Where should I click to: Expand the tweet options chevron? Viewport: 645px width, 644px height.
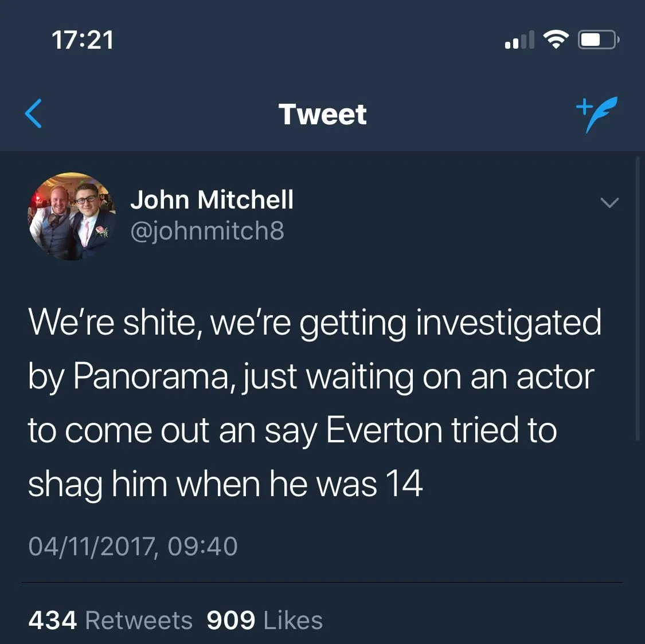tap(609, 202)
